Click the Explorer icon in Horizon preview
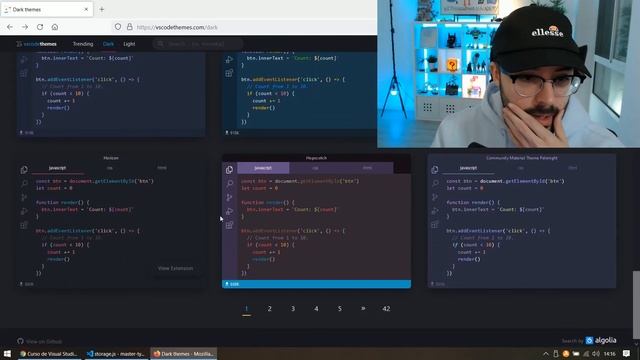The image size is (640, 360). [24, 169]
